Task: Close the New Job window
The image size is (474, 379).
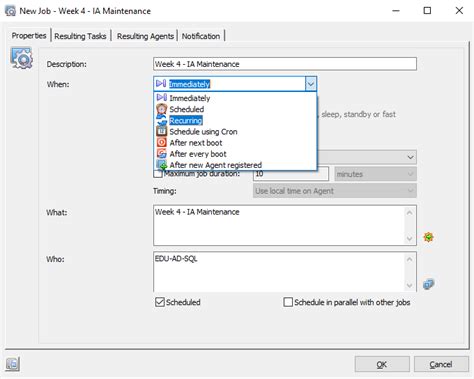Action: coord(459,11)
